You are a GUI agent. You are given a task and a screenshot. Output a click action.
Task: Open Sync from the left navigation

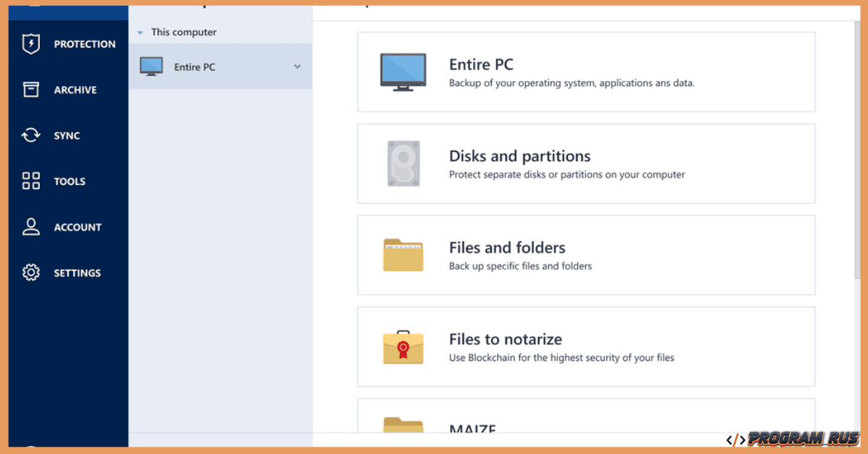coord(69,135)
